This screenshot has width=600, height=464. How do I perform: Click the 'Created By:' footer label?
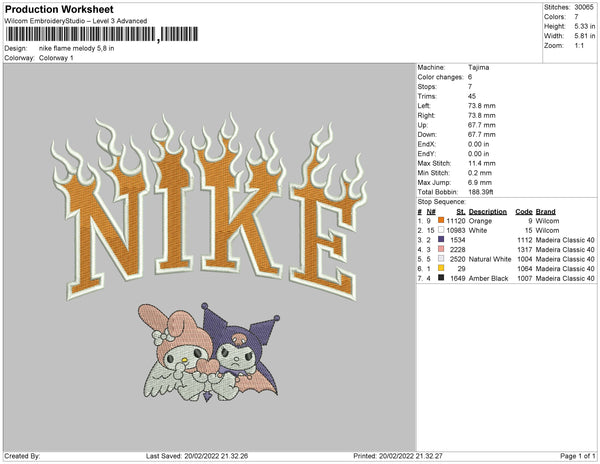(x=22, y=456)
